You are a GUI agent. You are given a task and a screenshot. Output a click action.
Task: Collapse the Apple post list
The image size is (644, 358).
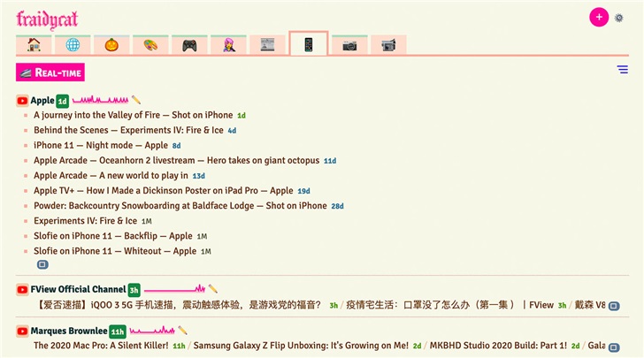point(42,265)
